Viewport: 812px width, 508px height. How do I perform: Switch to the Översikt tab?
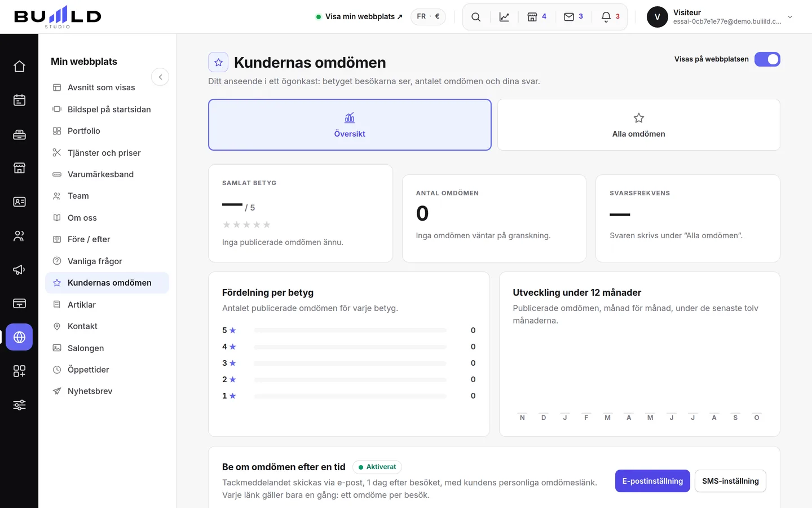point(350,125)
